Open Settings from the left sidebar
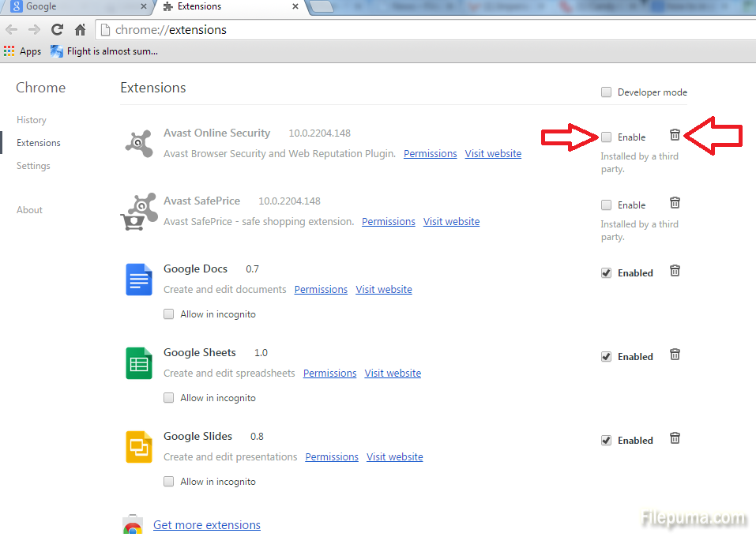Screen dimensions: 756x552 pos(33,166)
